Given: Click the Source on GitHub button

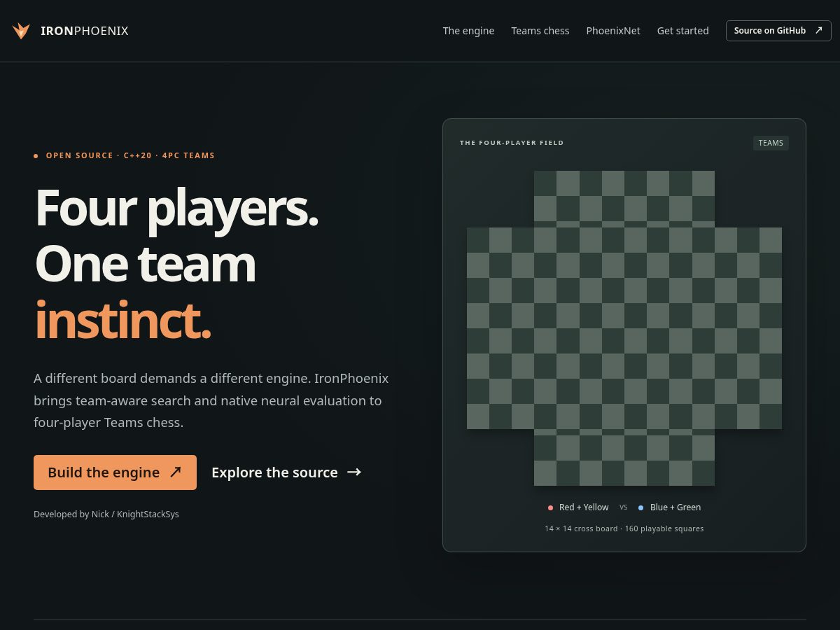Looking at the screenshot, I should (778, 31).
